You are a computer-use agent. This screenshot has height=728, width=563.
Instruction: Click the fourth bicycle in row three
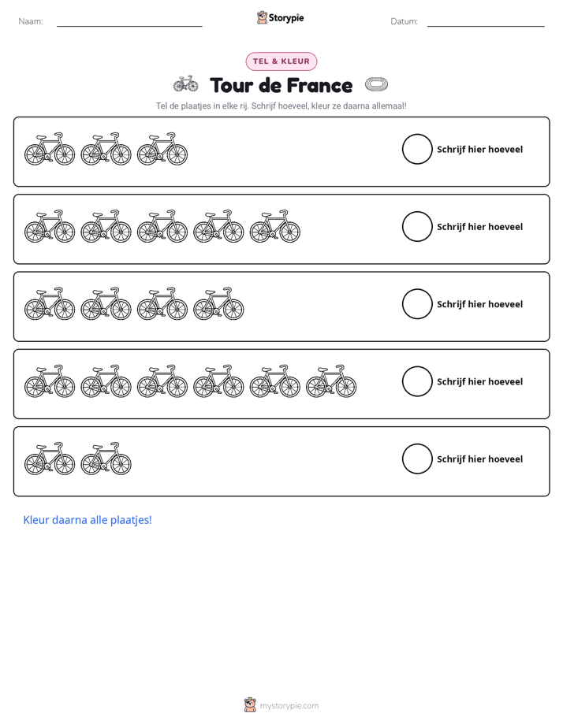tap(218, 303)
